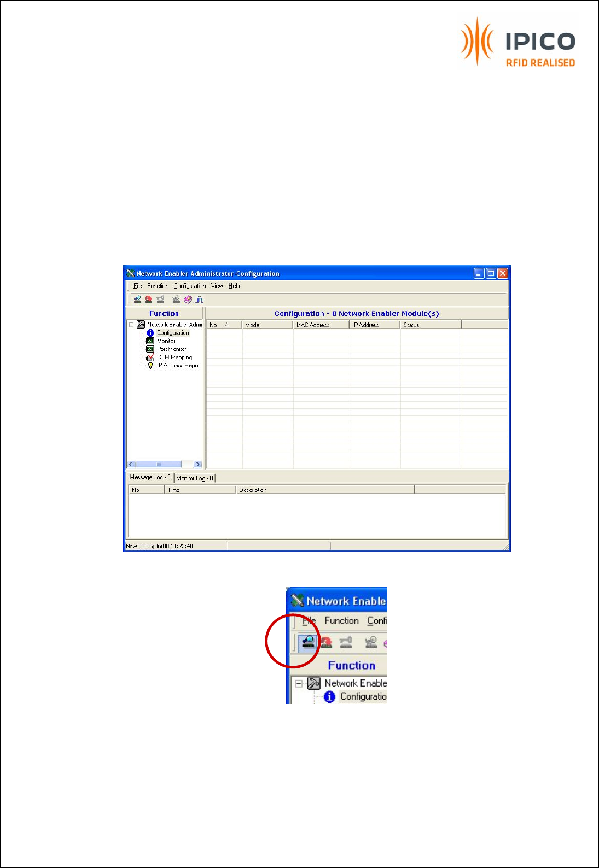Open the File menu in the full window
This screenshot has width=599, height=868.
pyautogui.click(x=137, y=286)
